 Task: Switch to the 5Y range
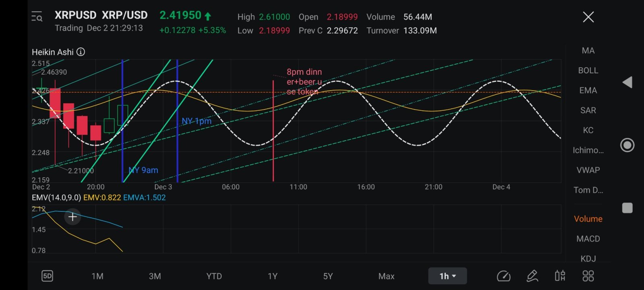click(x=328, y=276)
